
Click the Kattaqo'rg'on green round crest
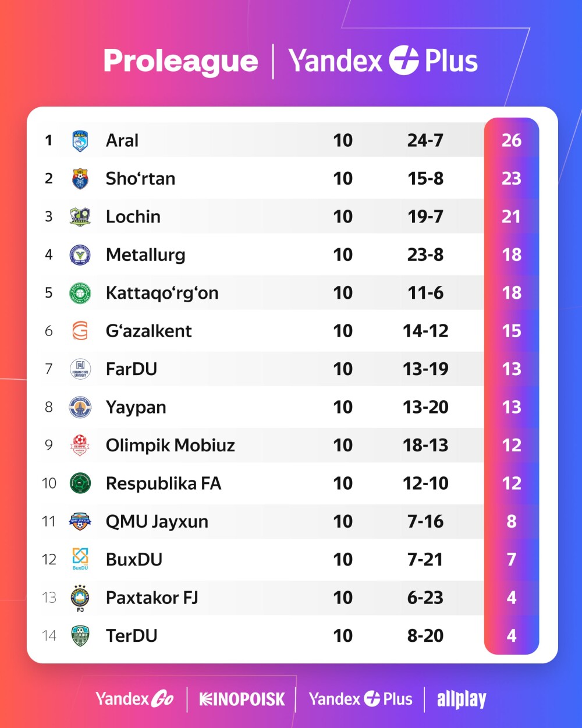click(80, 293)
